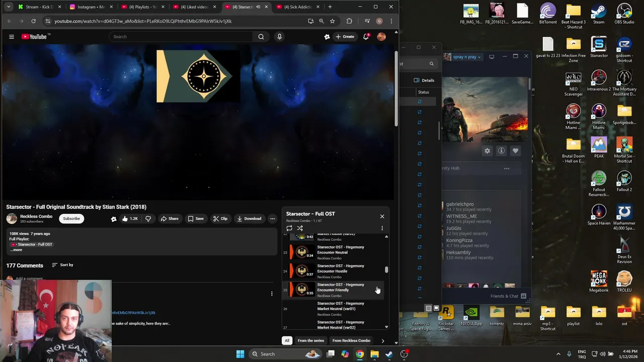Download the video
The height and width of the screenshot is (362, 644).
pos(249,219)
